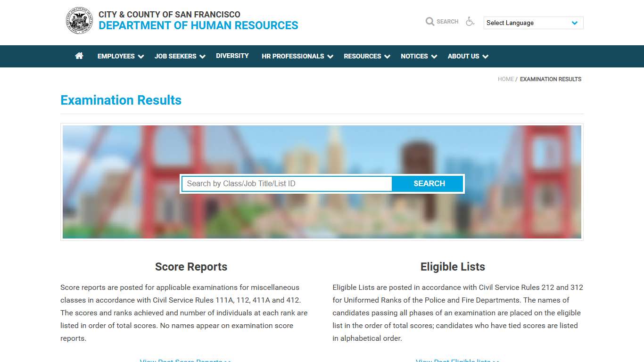The image size is (644, 362).
Task: Click the HOME breadcrumb link
Action: 505,79
